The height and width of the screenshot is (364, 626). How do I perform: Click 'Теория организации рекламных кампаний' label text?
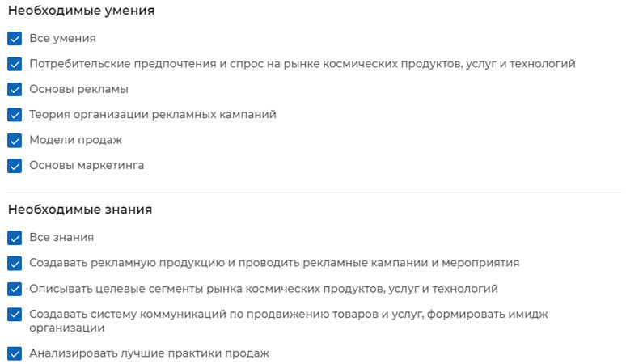point(153,115)
